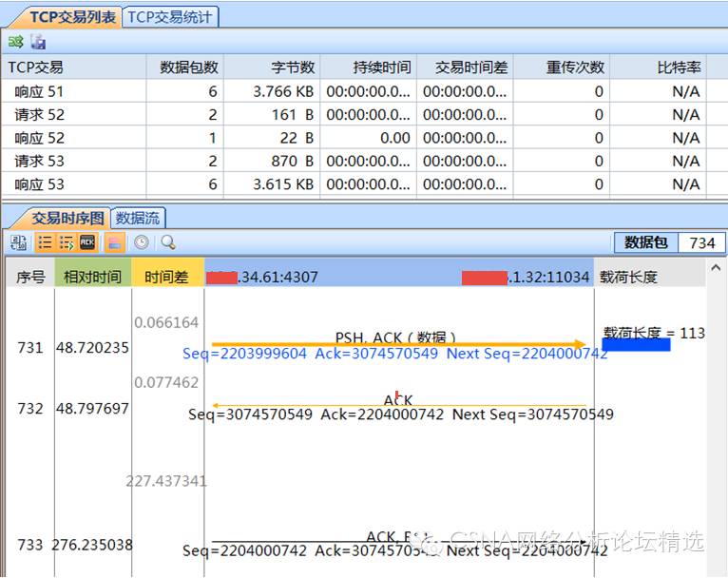Screen dimensions: 728x578
Task: Click the time delta 227.437341
Action: point(166,480)
